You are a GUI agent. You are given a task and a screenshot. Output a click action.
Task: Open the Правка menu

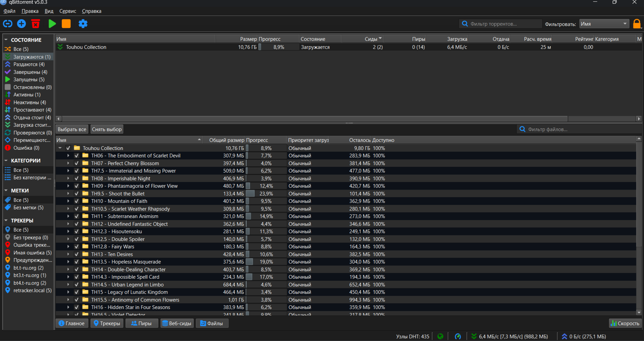point(30,11)
